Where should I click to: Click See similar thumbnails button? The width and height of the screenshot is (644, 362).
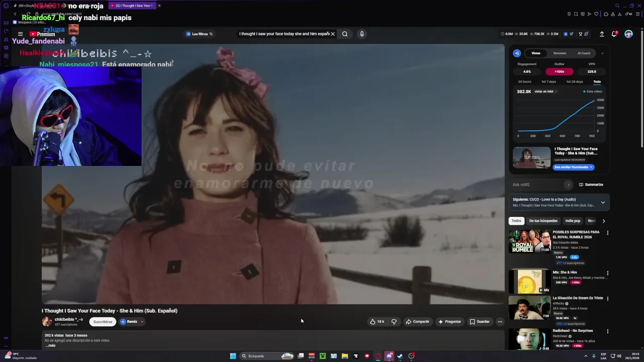click(573, 167)
